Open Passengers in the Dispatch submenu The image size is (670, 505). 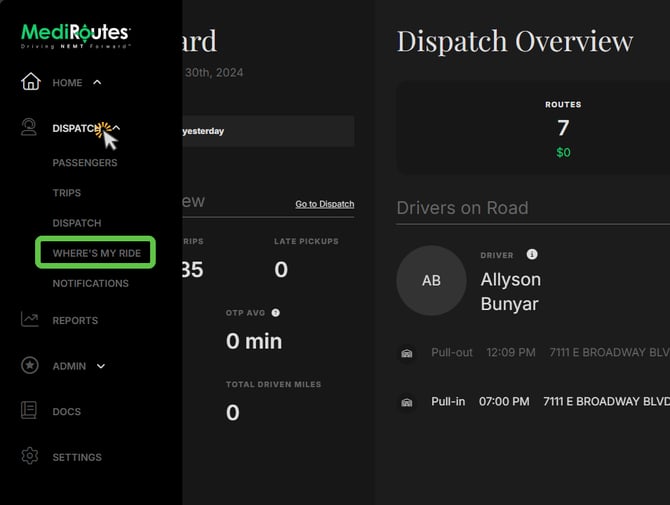pos(85,163)
